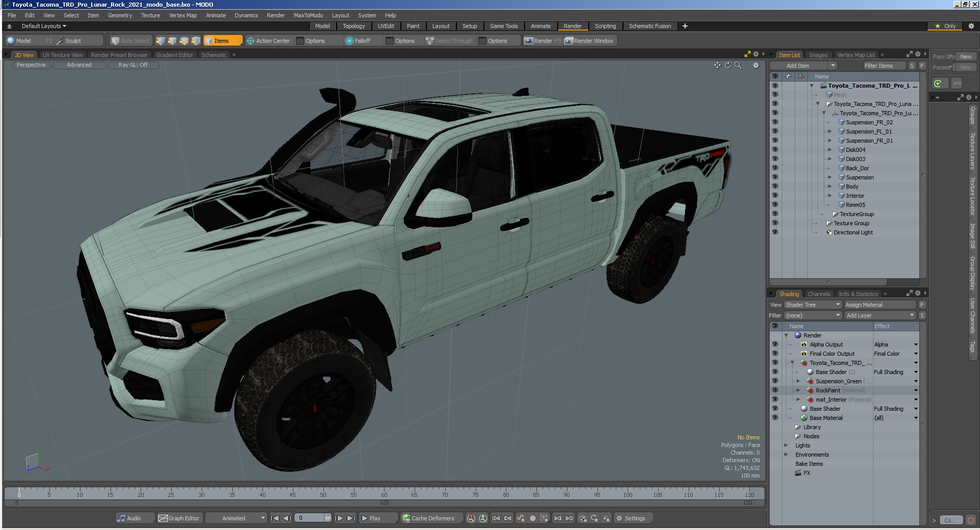Click the Assign Material button
Screen dimensions: 980x530
(880, 305)
